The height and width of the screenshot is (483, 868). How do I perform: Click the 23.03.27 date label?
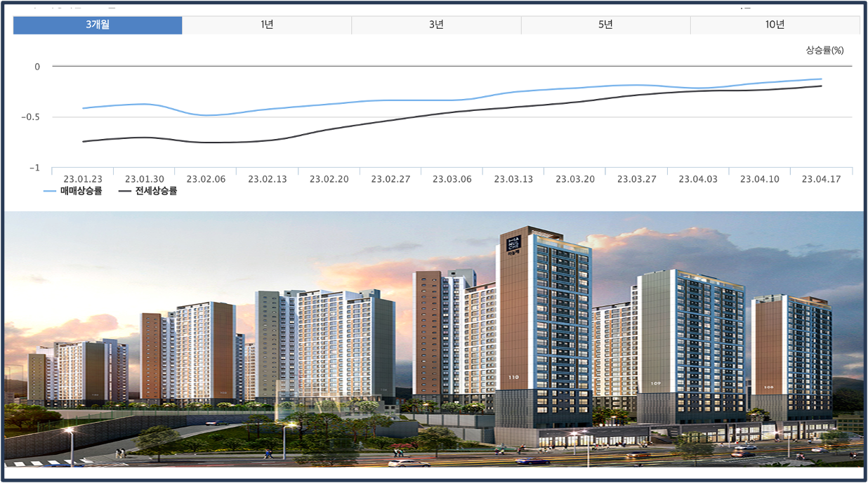[x=637, y=179]
